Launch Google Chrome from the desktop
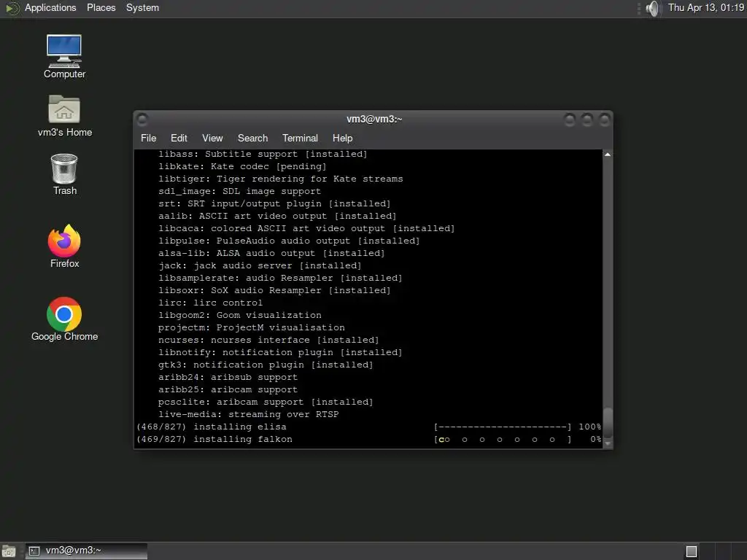This screenshot has height=560, width=747. coord(64,319)
